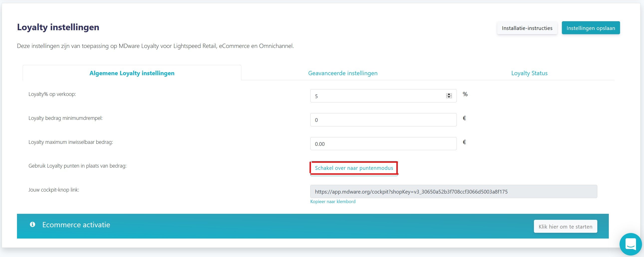Viewport: 644px width, 257px height.
Task: Focus the Loyalty bedrag minimumdrempel field
Action: tap(383, 120)
